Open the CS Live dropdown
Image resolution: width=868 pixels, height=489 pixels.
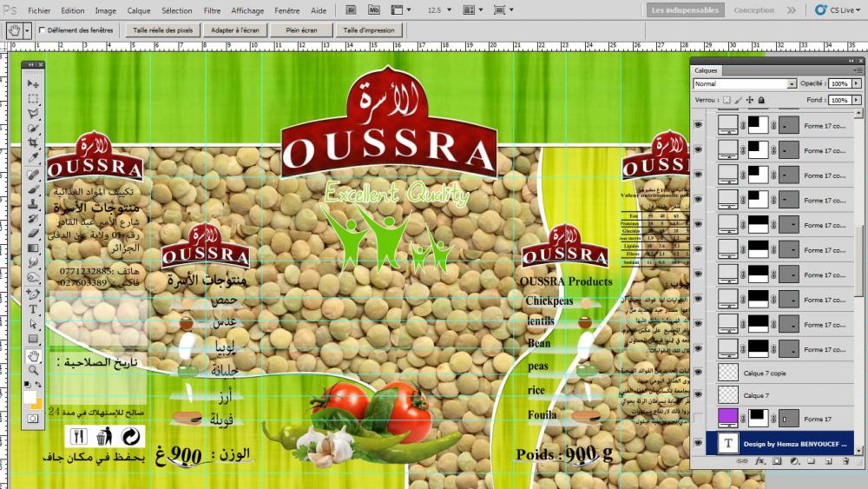pyautogui.click(x=838, y=10)
